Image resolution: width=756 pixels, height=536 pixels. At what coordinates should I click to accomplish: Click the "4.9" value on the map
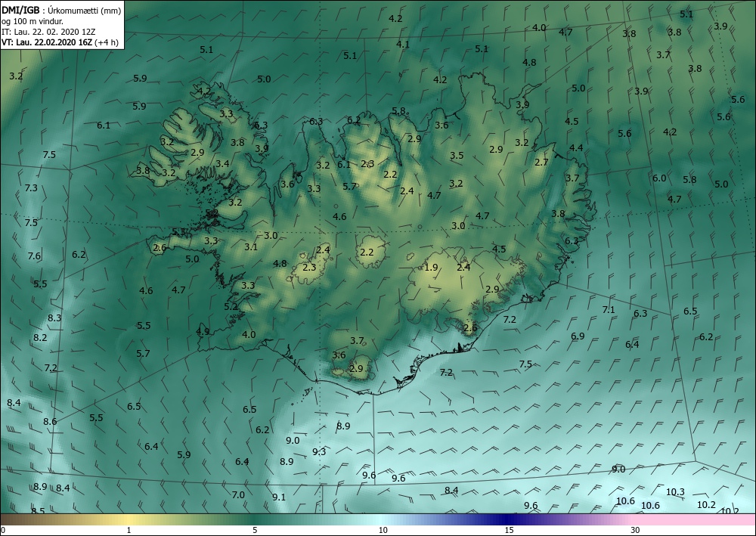(203, 332)
